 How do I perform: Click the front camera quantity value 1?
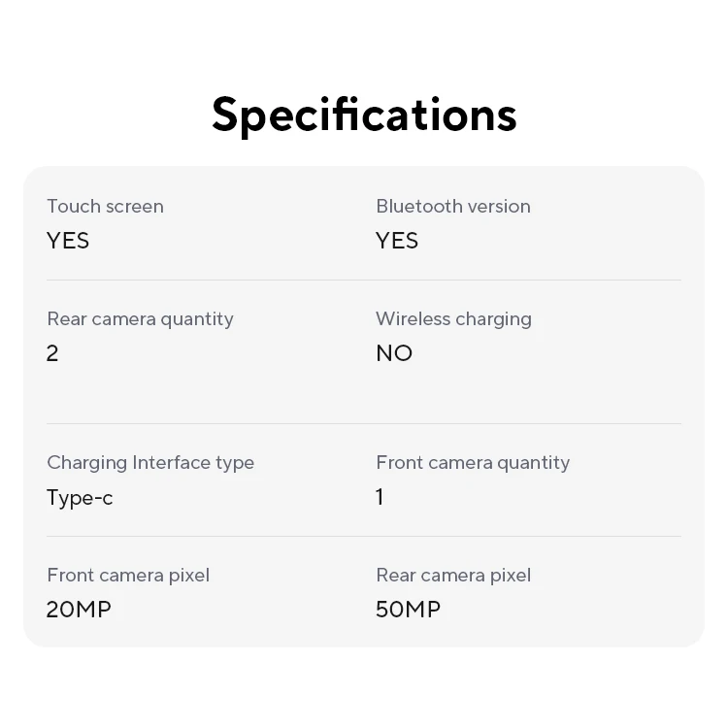[380, 497]
